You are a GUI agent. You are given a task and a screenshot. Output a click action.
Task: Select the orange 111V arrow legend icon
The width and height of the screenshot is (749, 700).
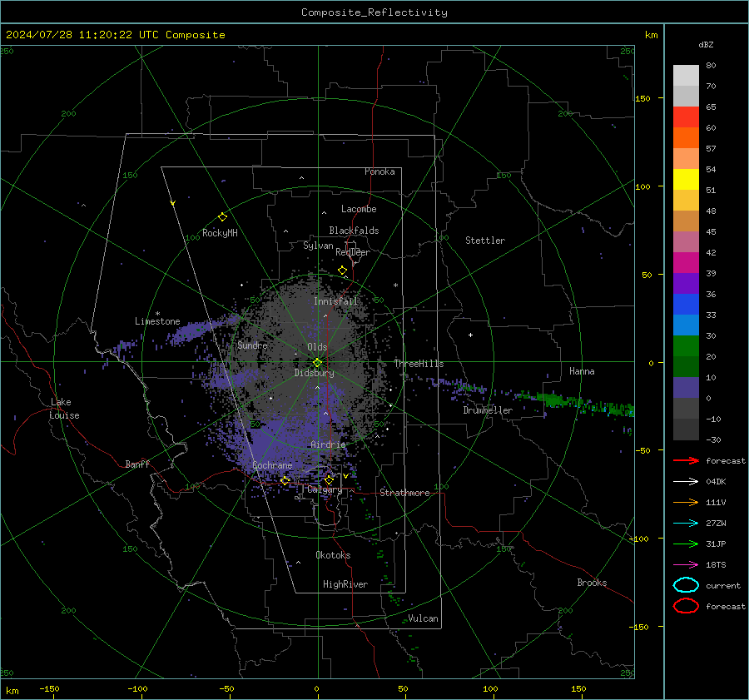(686, 502)
